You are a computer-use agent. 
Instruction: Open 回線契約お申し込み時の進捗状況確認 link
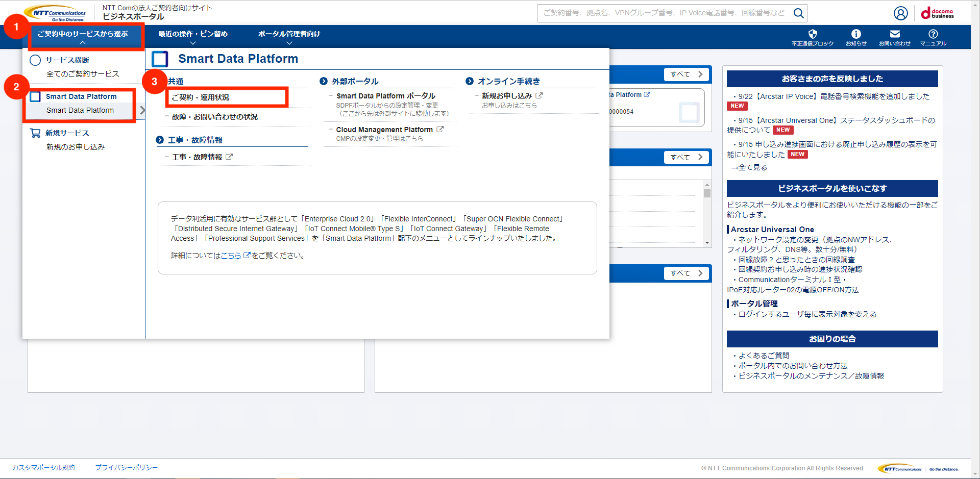(800, 269)
